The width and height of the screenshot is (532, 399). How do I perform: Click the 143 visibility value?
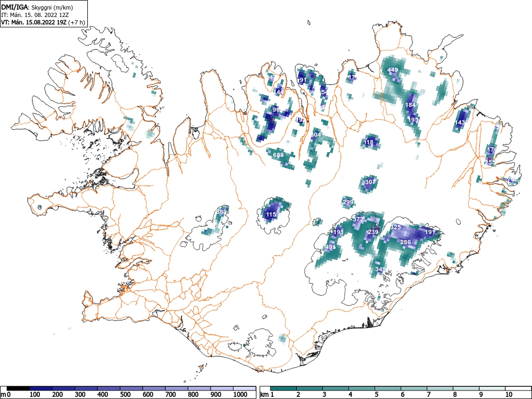(460, 122)
